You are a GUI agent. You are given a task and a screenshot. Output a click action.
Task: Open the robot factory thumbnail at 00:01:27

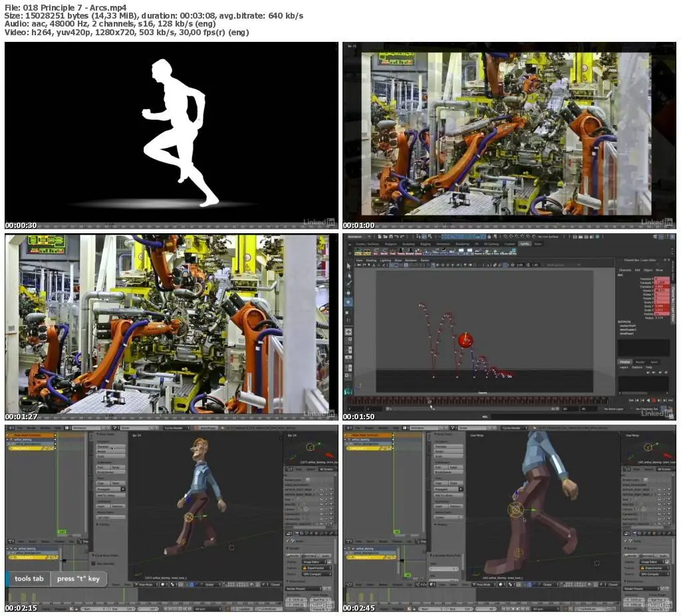(171, 327)
